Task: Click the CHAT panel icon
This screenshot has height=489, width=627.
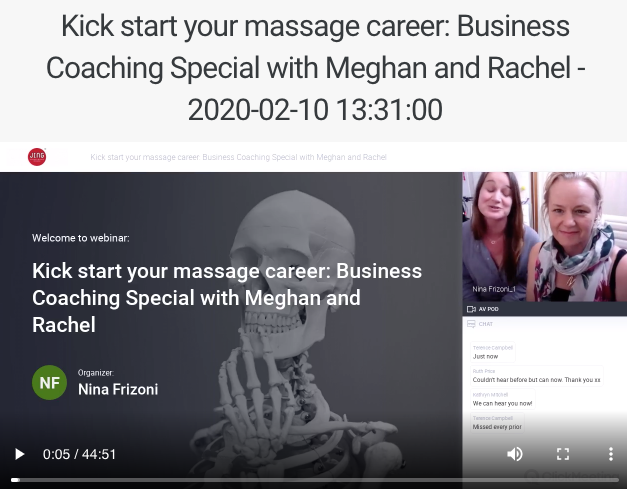Action: click(471, 324)
